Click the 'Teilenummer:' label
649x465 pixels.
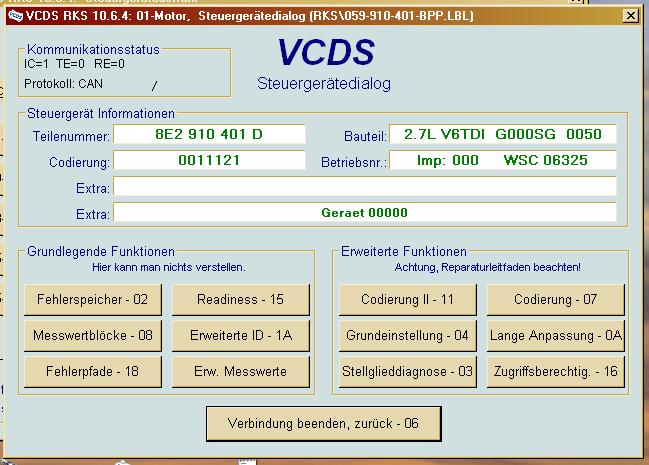tap(71, 136)
